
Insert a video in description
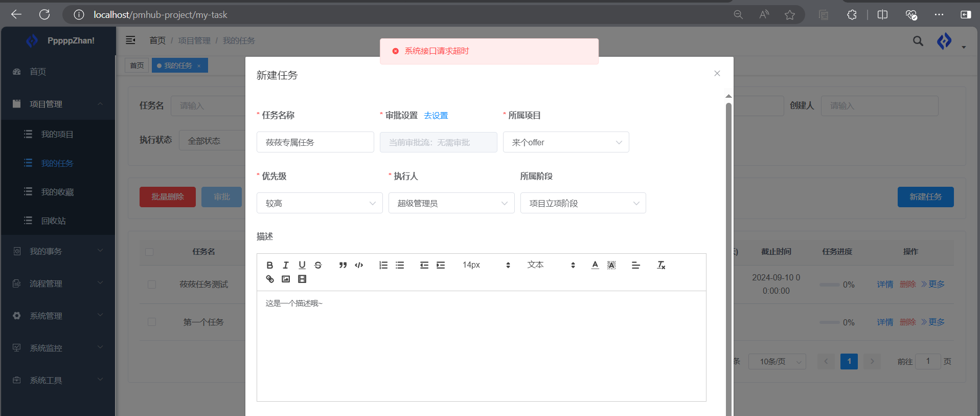(x=302, y=279)
